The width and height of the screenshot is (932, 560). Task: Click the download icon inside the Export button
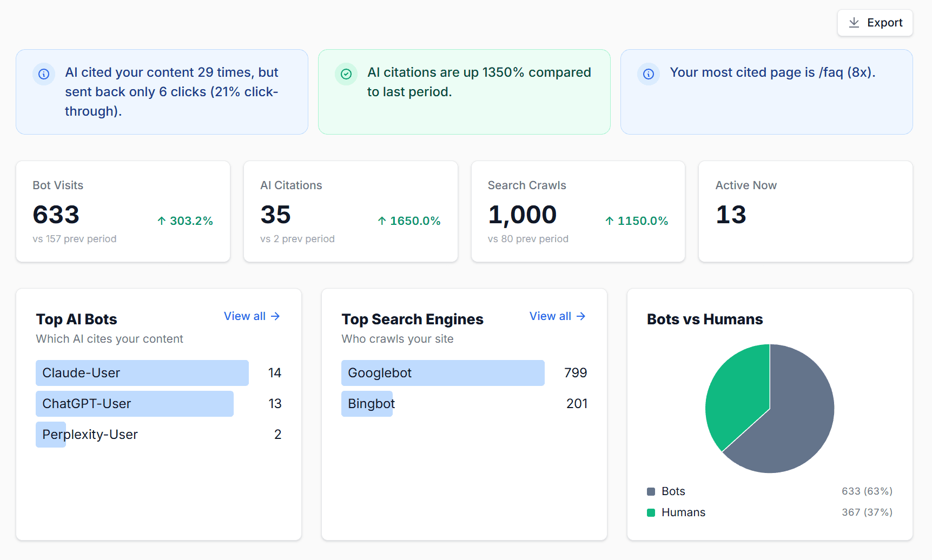(855, 23)
